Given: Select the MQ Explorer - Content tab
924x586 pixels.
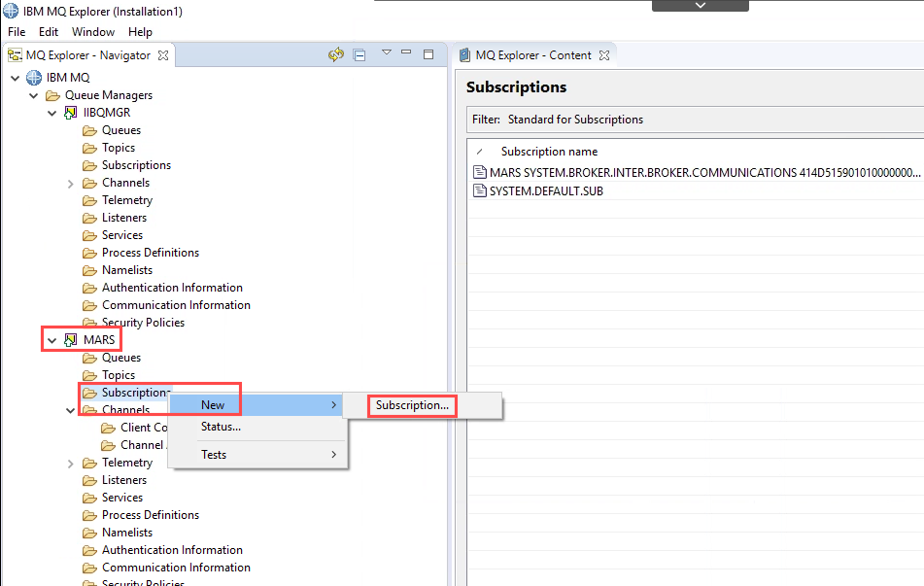Looking at the screenshot, I should 533,54.
